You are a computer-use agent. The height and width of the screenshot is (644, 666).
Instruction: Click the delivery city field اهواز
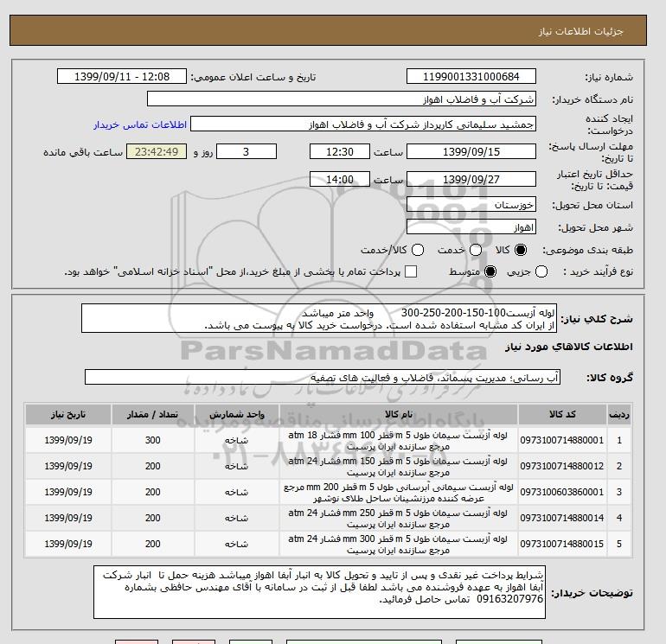[x=471, y=227]
